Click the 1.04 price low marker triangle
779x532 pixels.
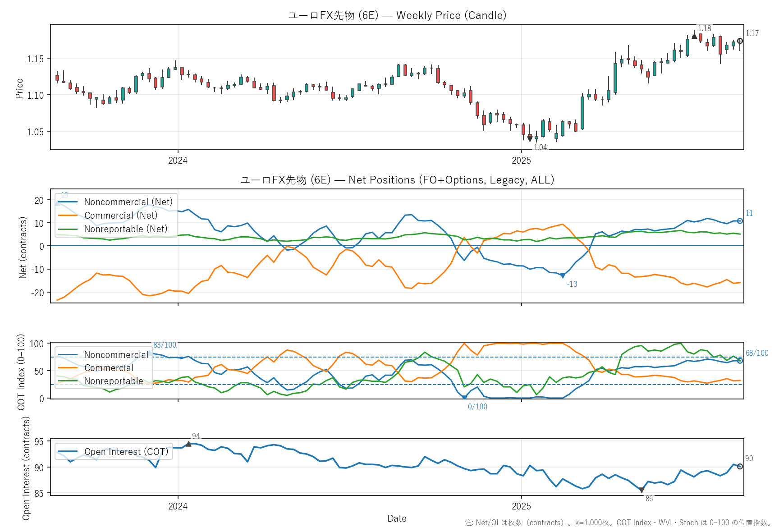coord(530,139)
